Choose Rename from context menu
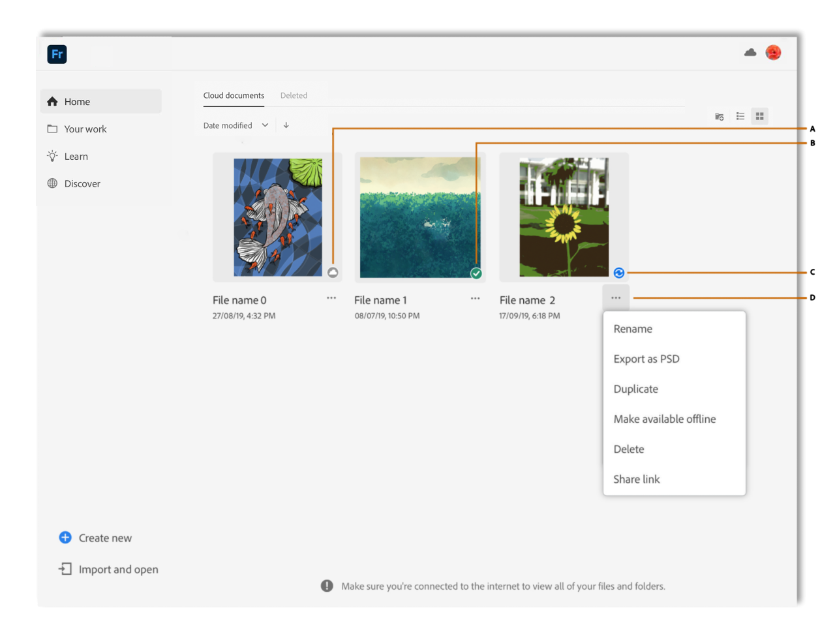The height and width of the screenshot is (644, 835). click(x=633, y=329)
